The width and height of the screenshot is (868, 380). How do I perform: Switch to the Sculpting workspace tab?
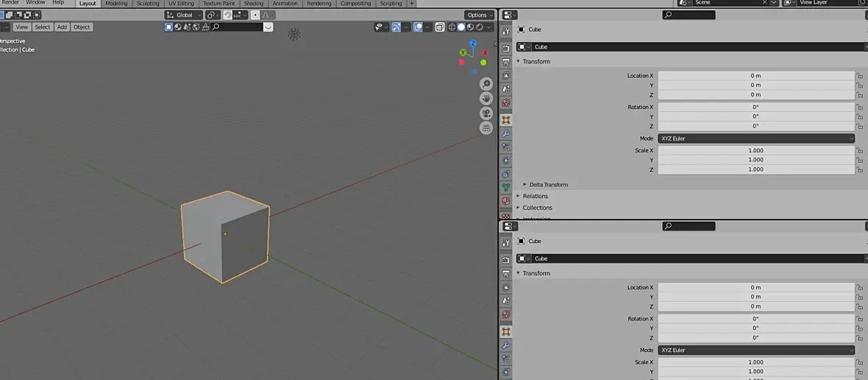[148, 4]
